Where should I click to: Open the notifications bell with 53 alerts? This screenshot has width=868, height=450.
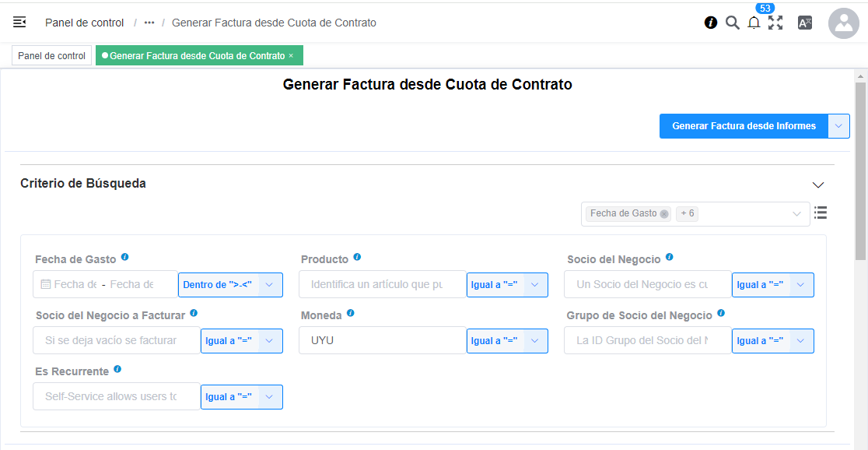753,23
